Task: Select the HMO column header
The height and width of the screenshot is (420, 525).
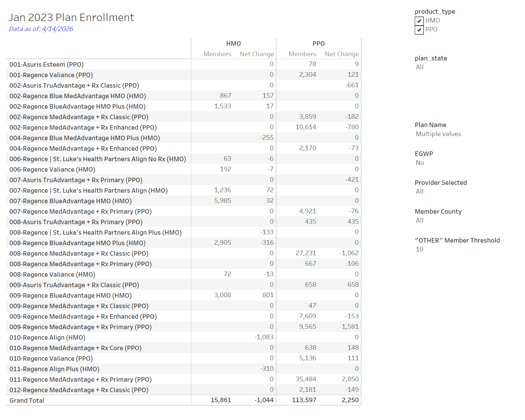Action: pyautogui.click(x=233, y=44)
